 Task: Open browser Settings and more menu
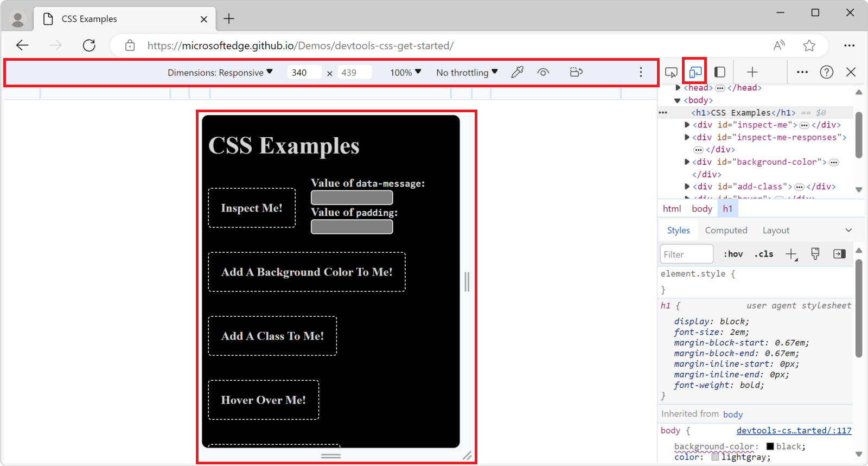[850, 46]
